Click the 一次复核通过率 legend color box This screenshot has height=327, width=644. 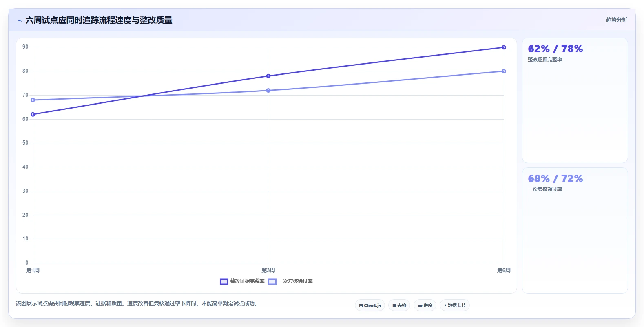pyautogui.click(x=272, y=281)
